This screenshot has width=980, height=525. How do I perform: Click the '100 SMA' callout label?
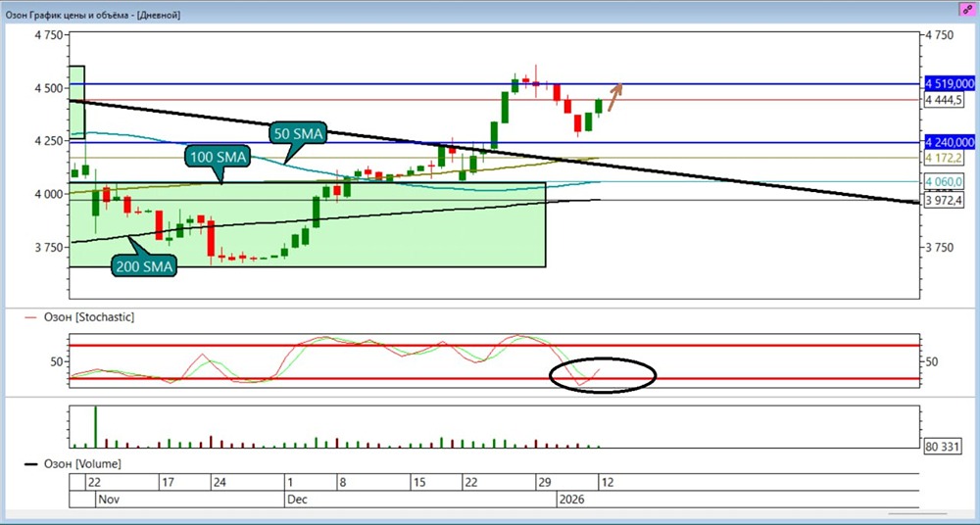[217, 157]
